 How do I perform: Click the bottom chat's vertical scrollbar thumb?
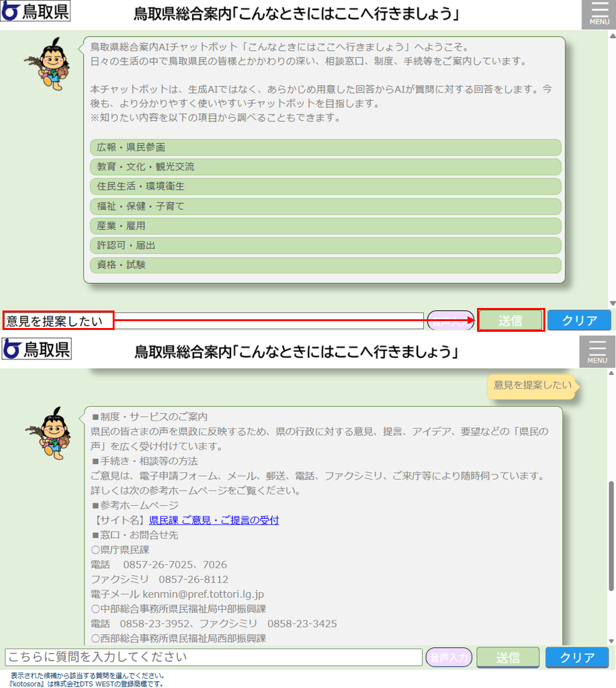click(x=612, y=535)
